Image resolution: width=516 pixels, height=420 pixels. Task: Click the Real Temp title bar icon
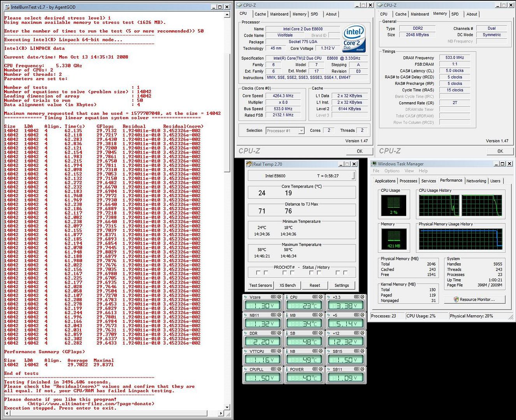coord(249,164)
